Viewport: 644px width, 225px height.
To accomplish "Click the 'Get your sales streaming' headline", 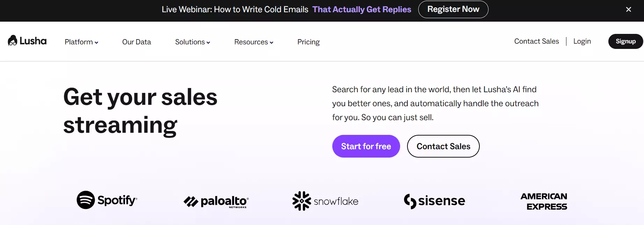I will pyautogui.click(x=140, y=111).
